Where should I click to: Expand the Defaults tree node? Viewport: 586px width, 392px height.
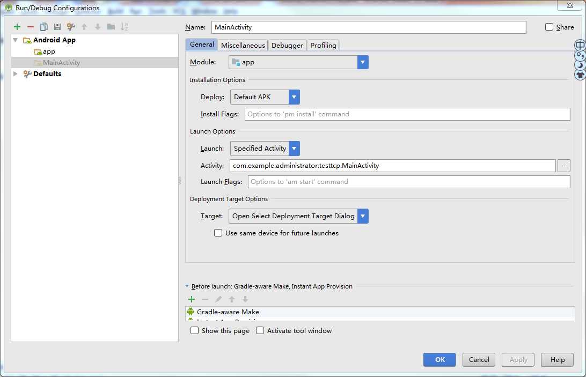point(16,73)
